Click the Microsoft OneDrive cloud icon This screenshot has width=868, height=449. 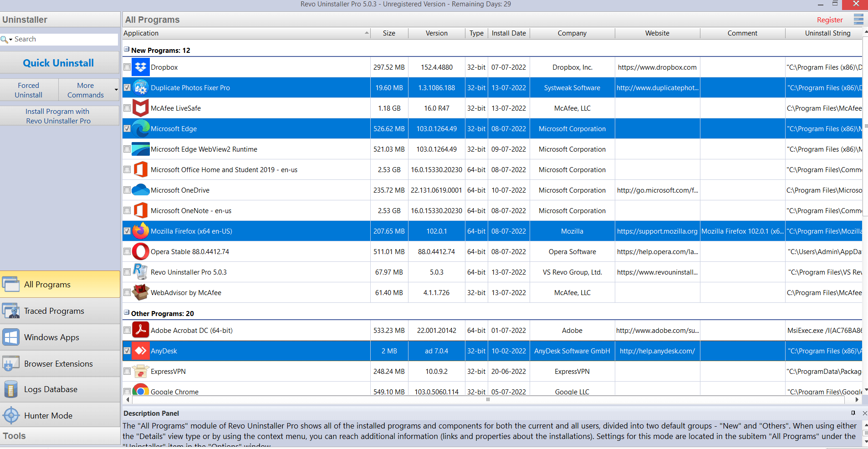[x=140, y=190]
